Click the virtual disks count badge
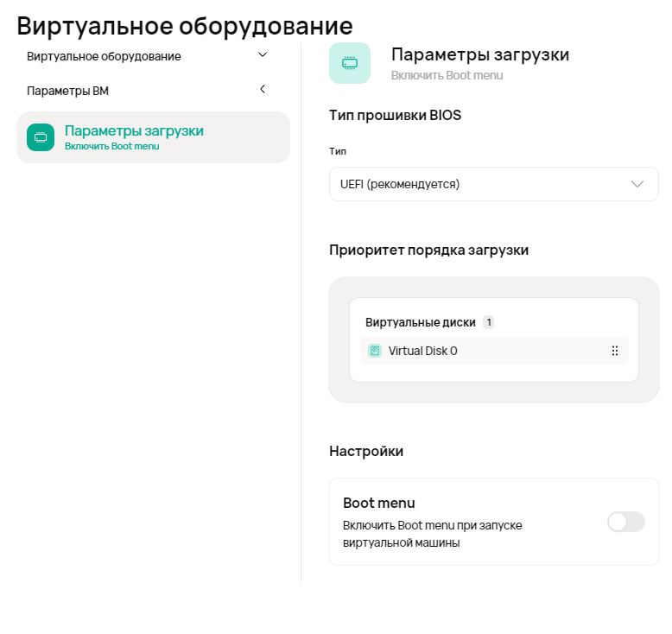The image size is (672, 634). [x=488, y=322]
